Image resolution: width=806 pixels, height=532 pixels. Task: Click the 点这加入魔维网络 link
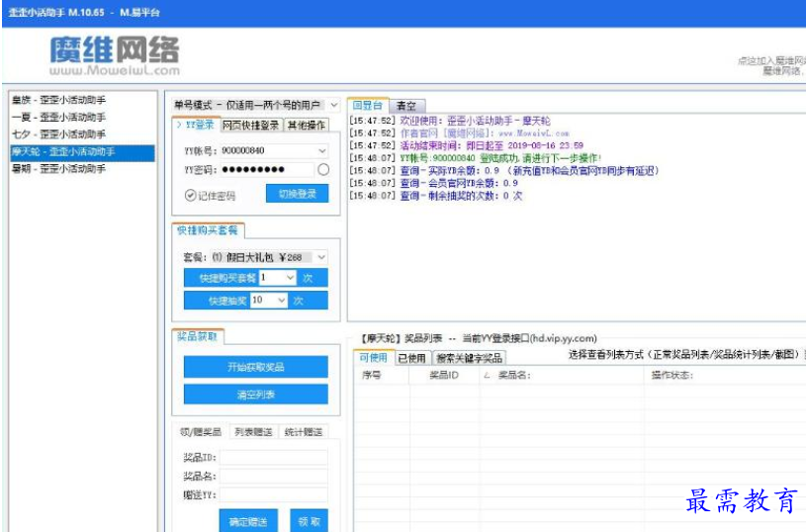(x=771, y=60)
